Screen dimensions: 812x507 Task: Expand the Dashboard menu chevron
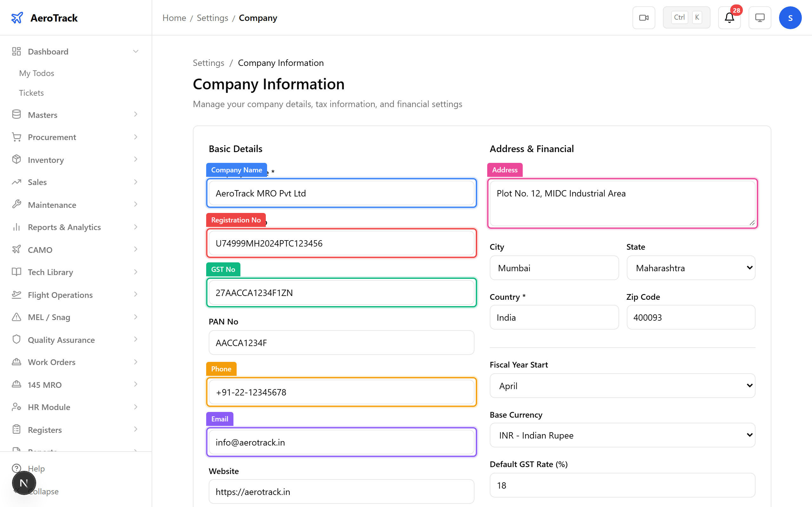tap(135, 51)
